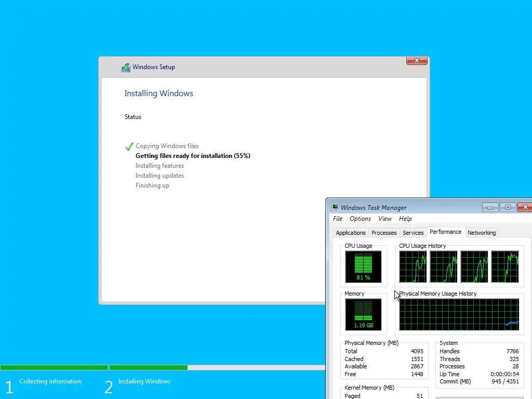Click the Kernel Memory Paged value 51
The height and width of the screenshot is (399, 532).
click(x=420, y=396)
